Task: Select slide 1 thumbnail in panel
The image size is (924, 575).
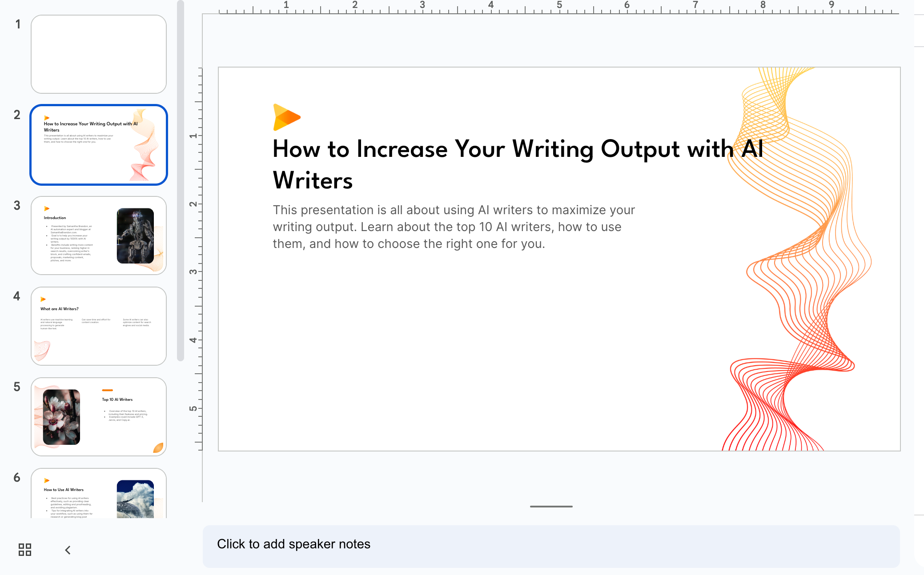Action: (x=100, y=53)
